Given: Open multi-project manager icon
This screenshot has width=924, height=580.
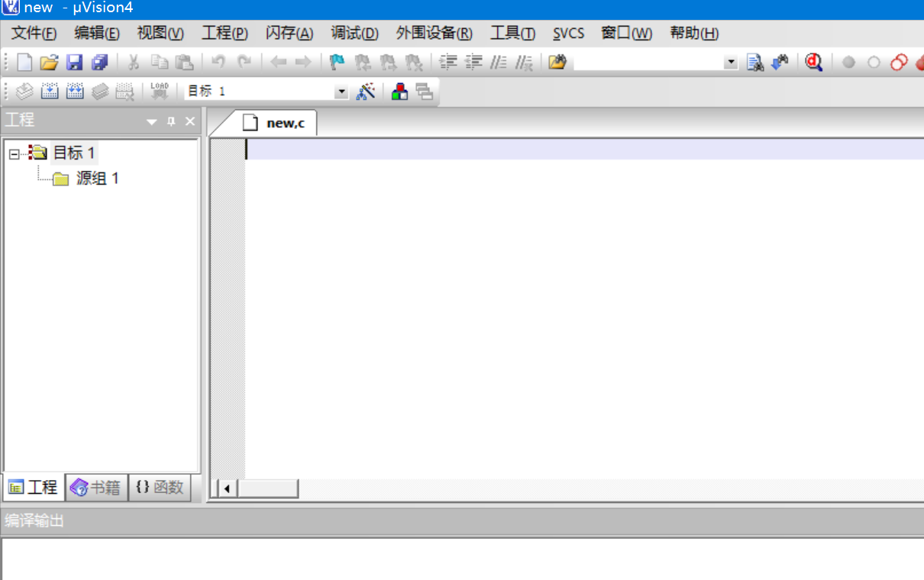Looking at the screenshot, I should click(x=425, y=92).
